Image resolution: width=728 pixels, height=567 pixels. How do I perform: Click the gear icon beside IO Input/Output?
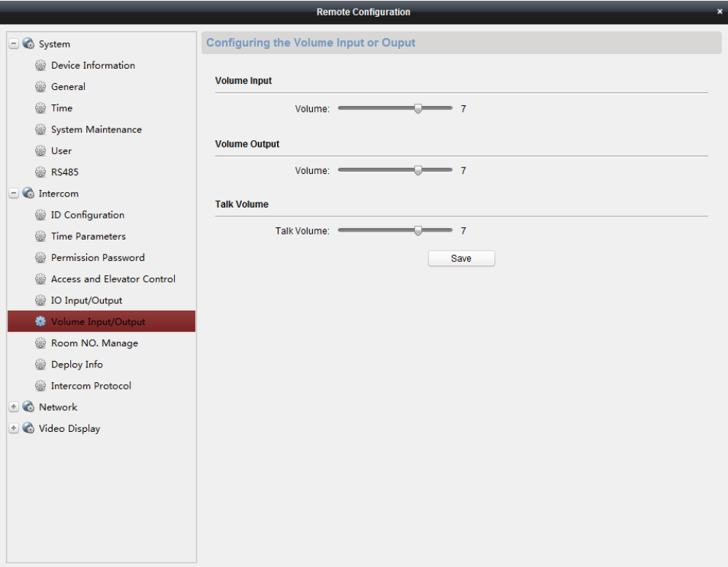click(40, 300)
